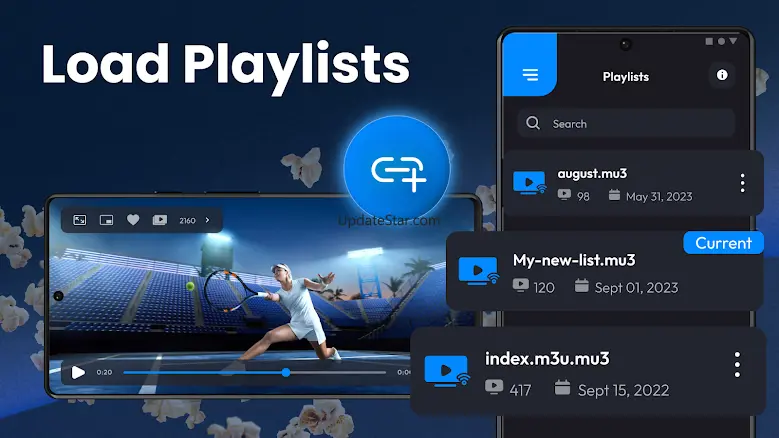Image resolution: width=779 pixels, height=438 pixels.
Task: Toggle fullscreen aspect icon in player
Action: pyautogui.click(x=79, y=220)
